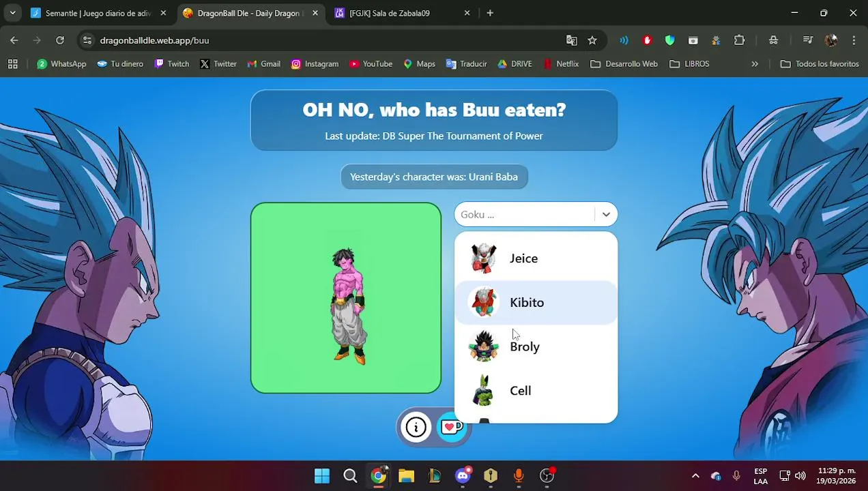Bookmark this page with star icon
The image size is (868, 491).
[592, 40]
